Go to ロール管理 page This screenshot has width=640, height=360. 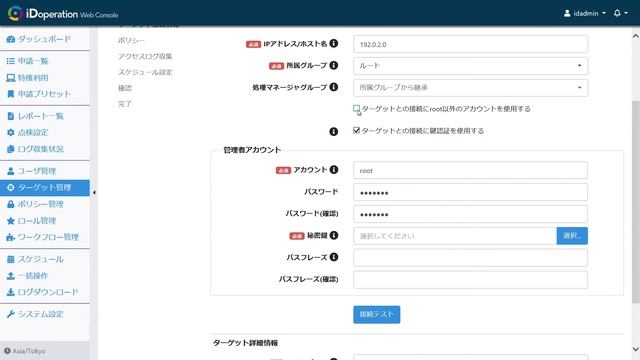point(31,221)
